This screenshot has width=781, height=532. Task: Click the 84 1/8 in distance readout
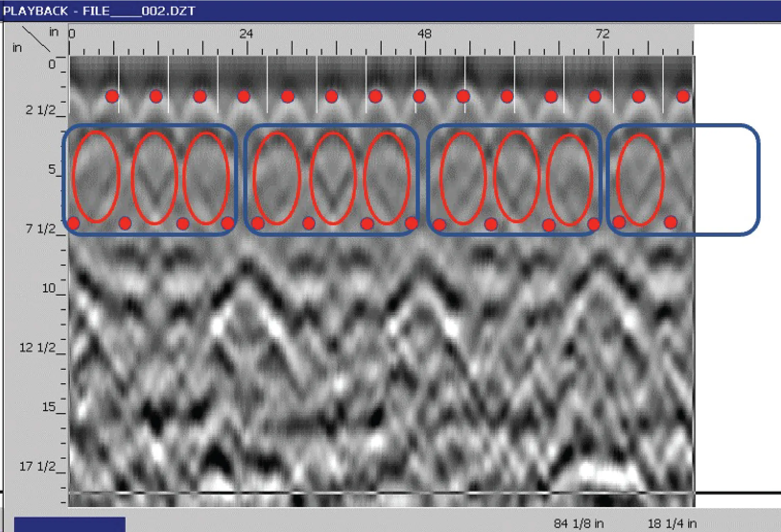(x=579, y=523)
